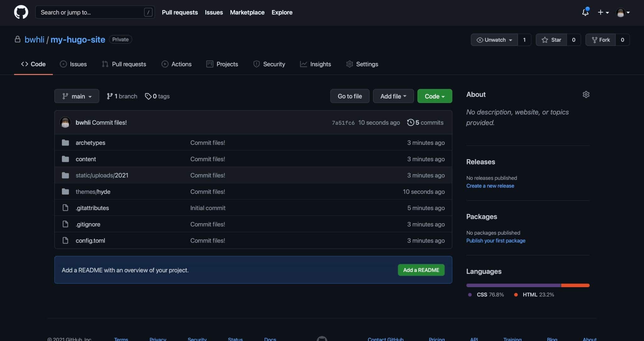Image resolution: width=644 pixels, height=341 pixels.
Task: Click the Add a README button
Action: 421,270
